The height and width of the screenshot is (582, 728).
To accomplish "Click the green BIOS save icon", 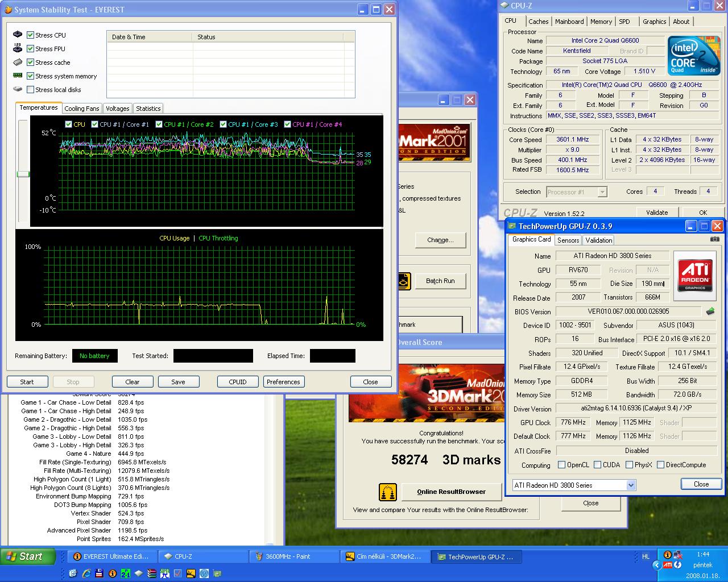I will coord(710,311).
